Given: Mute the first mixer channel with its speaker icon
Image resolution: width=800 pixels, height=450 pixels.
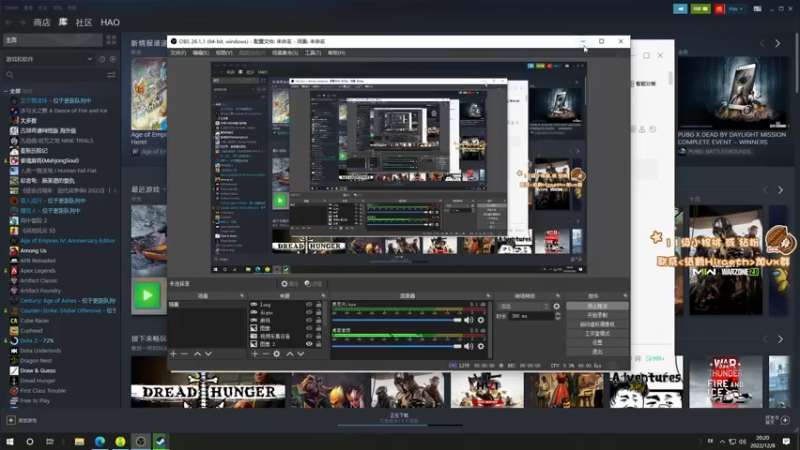Looking at the screenshot, I should (468, 320).
